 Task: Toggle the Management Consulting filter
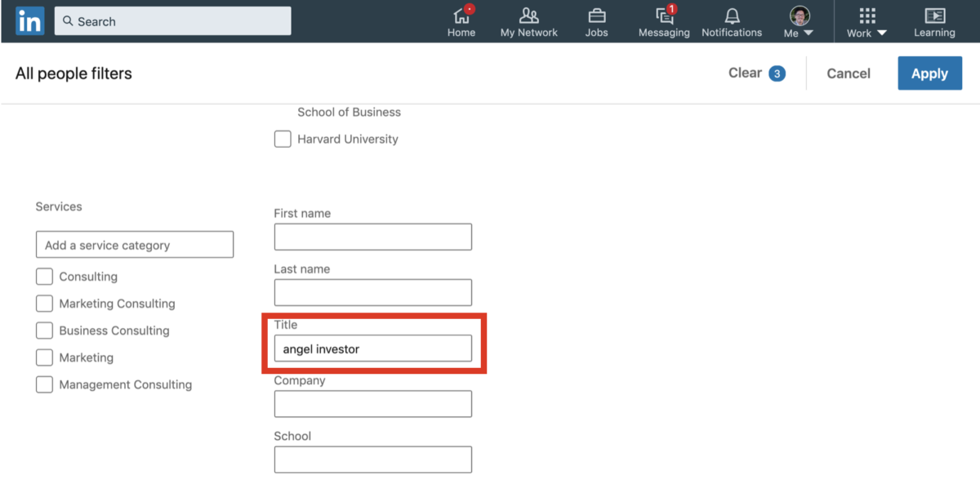pos(44,384)
